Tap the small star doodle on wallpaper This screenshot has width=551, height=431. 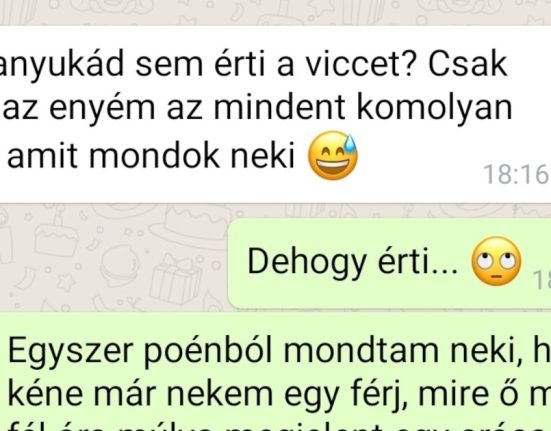(x=66, y=282)
